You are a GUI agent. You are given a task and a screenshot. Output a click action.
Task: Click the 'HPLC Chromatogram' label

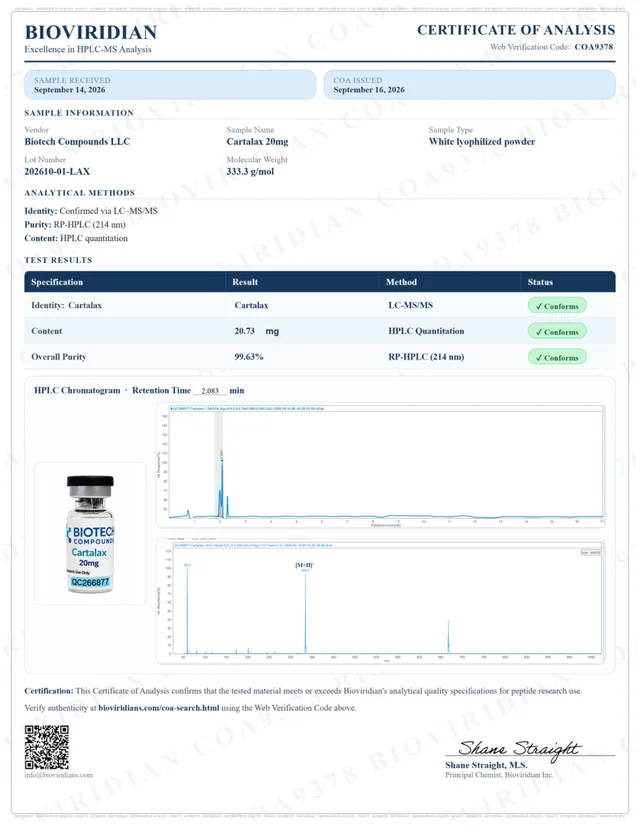coord(77,390)
